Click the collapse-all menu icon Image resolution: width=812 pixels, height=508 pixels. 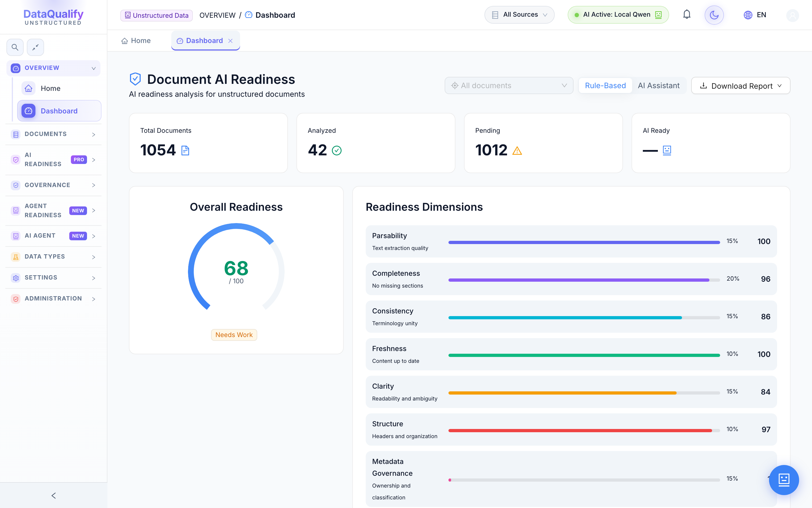35,47
